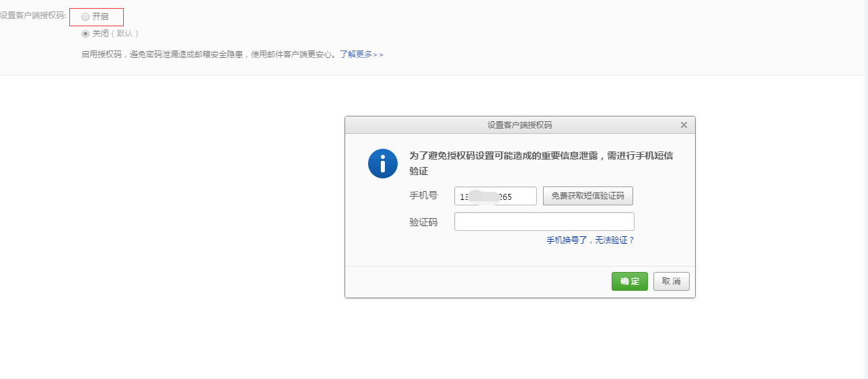The height and width of the screenshot is (379, 868).
Task: Click the 设置客户端授权码 dialog title bar
Action: click(x=519, y=125)
